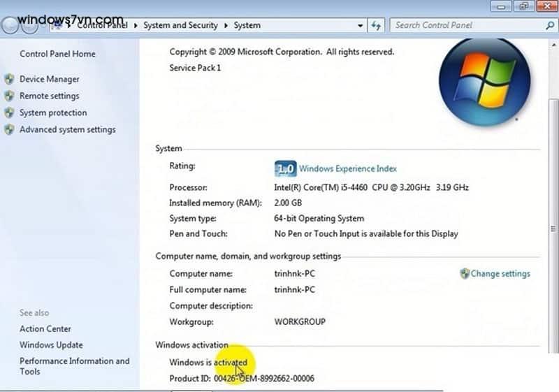Go to System and Security in the breadcrumb

pyautogui.click(x=180, y=25)
